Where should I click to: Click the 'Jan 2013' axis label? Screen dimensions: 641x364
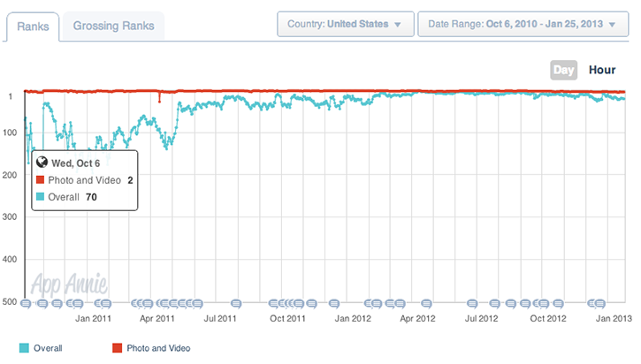[x=614, y=319]
